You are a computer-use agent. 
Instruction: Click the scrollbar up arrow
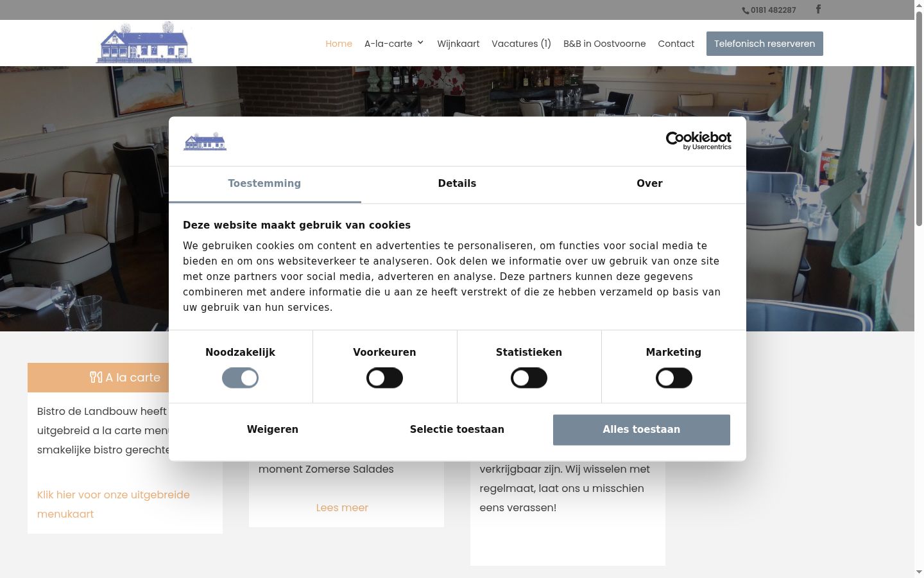[919, 5]
